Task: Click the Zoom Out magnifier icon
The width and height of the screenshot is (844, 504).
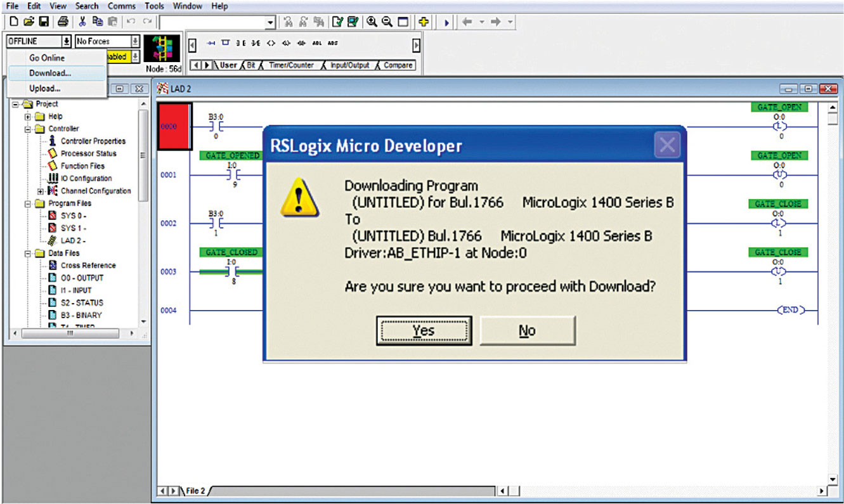Action: coord(387,22)
